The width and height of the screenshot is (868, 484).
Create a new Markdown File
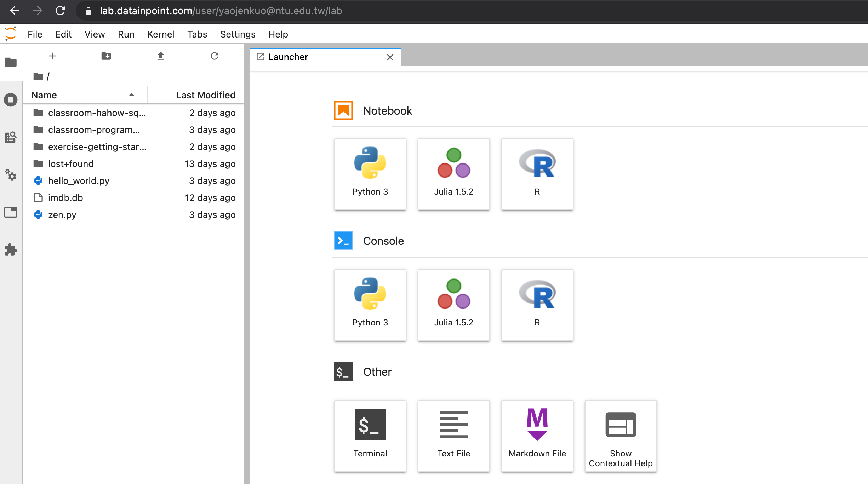click(537, 436)
